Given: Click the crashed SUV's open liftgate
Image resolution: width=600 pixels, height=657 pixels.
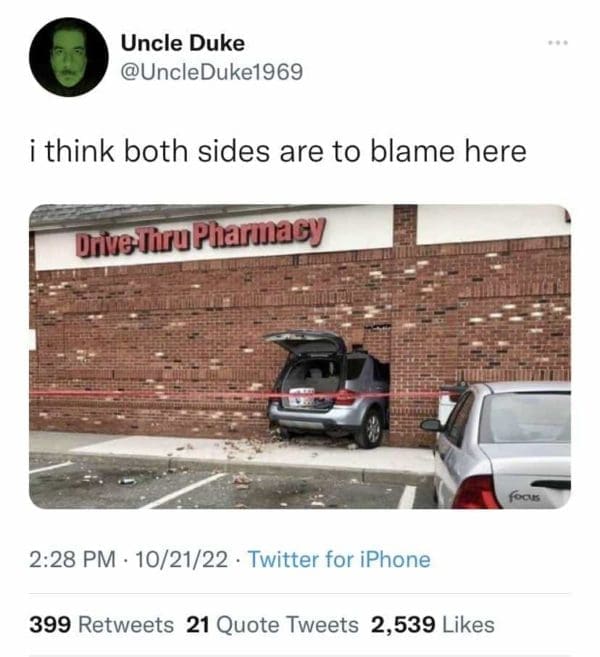Looking at the screenshot, I should click(x=307, y=341).
